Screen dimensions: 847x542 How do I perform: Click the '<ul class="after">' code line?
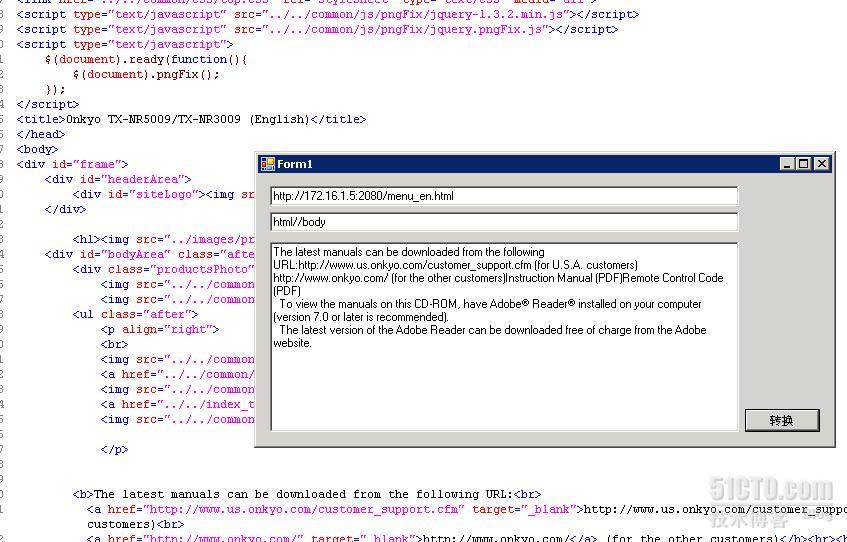[136, 314]
